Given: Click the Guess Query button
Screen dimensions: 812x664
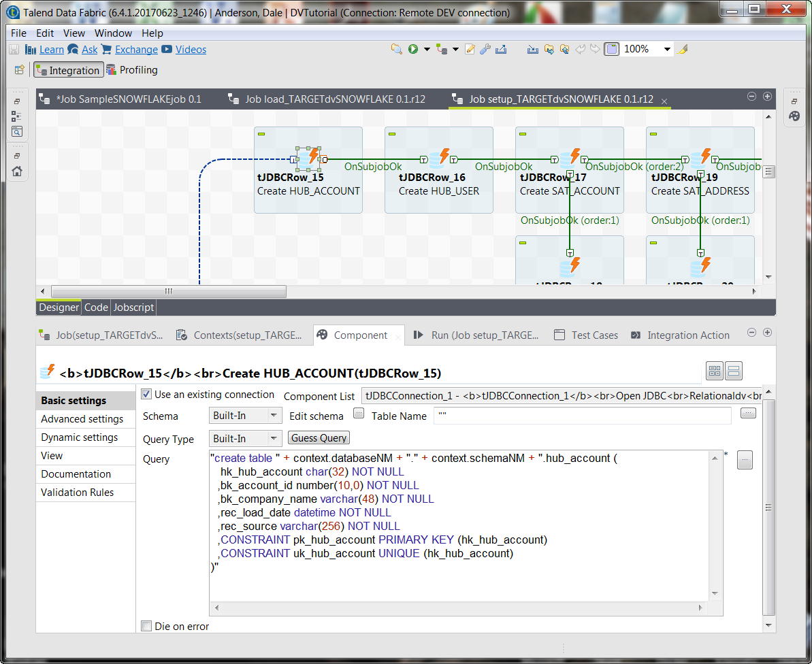Looking at the screenshot, I should [319, 438].
